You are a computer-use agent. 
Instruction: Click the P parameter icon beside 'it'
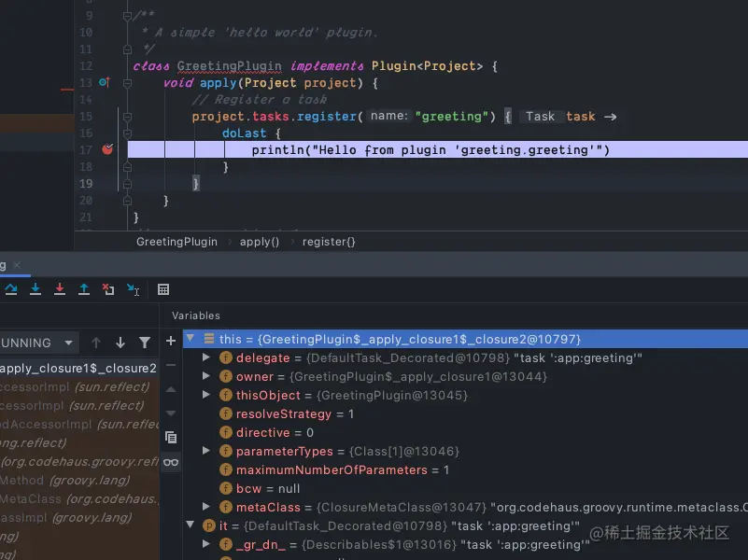[x=209, y=525]
